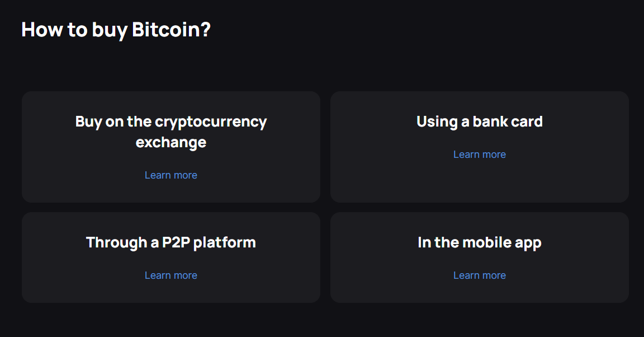Click the word 'Bitcoin?' in the page heading

(171, 30)
